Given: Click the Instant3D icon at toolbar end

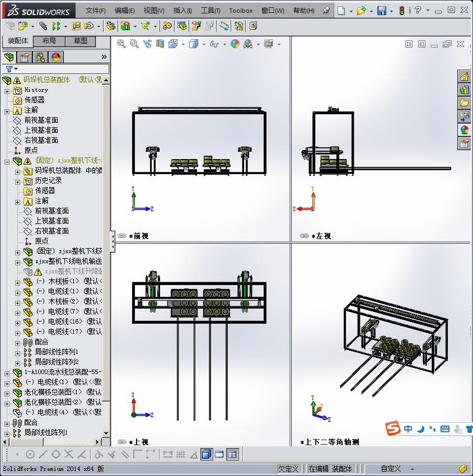Looking at the screenshot, I should pos(253,26).
